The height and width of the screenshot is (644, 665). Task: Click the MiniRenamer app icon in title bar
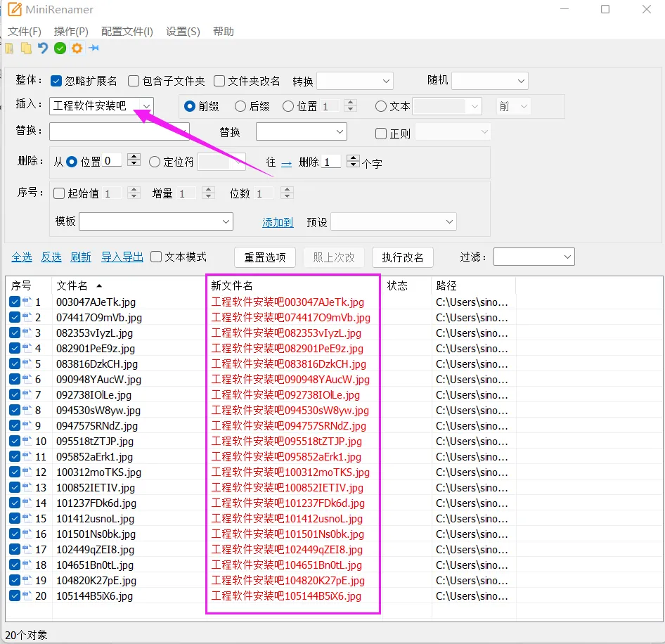[15, 9]
